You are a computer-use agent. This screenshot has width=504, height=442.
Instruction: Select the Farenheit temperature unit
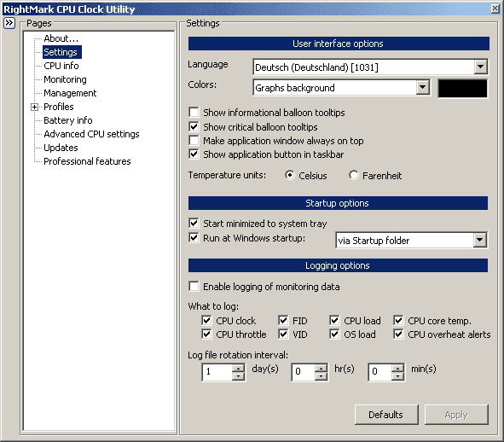[354, 175]
